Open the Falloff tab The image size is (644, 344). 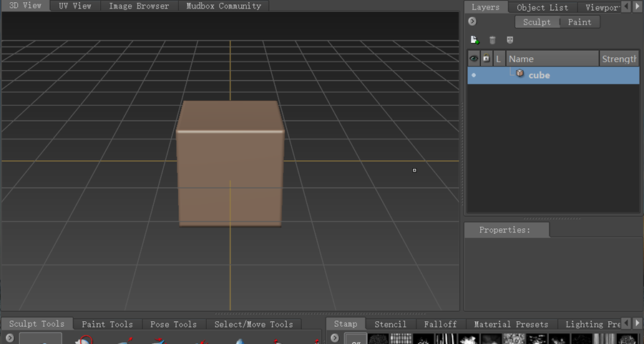click(x=440, y=324)
